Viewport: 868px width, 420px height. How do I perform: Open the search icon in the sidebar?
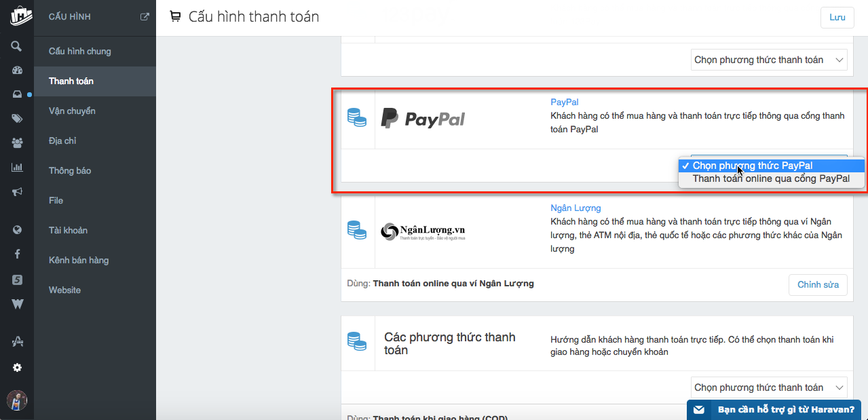coord(17,46)
